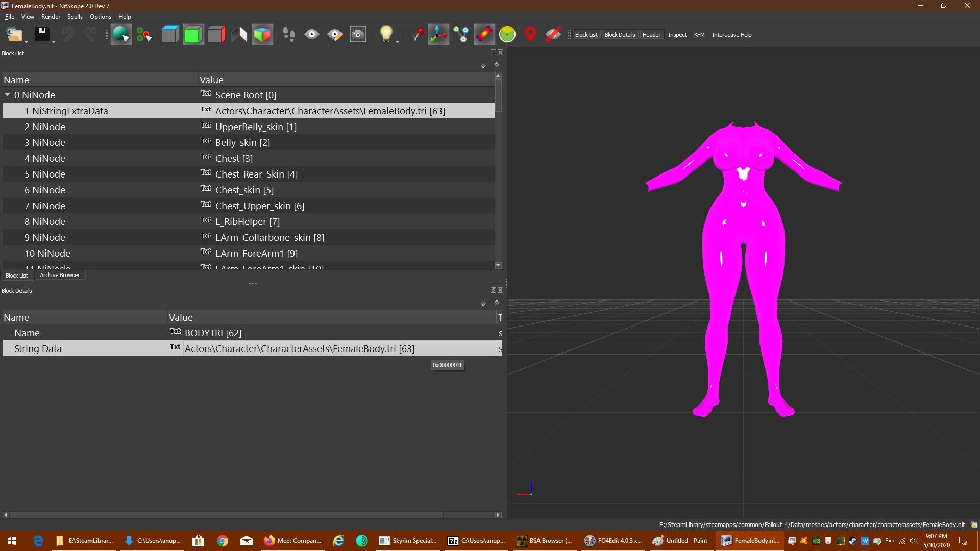Click Block List up chevron

click(x=497, y=64)
